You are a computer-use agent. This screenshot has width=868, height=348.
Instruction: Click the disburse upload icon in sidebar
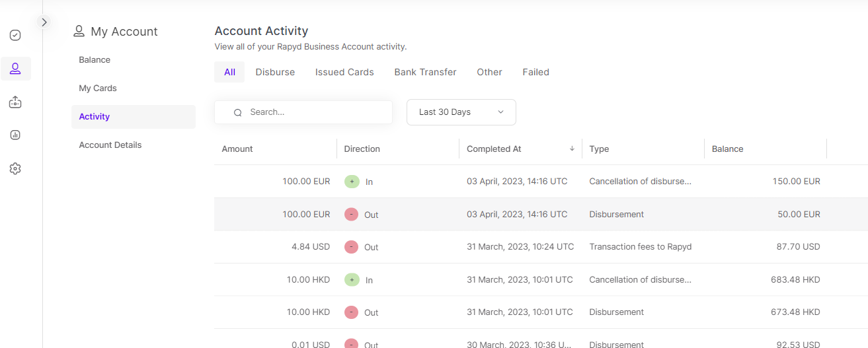point(15,102)
